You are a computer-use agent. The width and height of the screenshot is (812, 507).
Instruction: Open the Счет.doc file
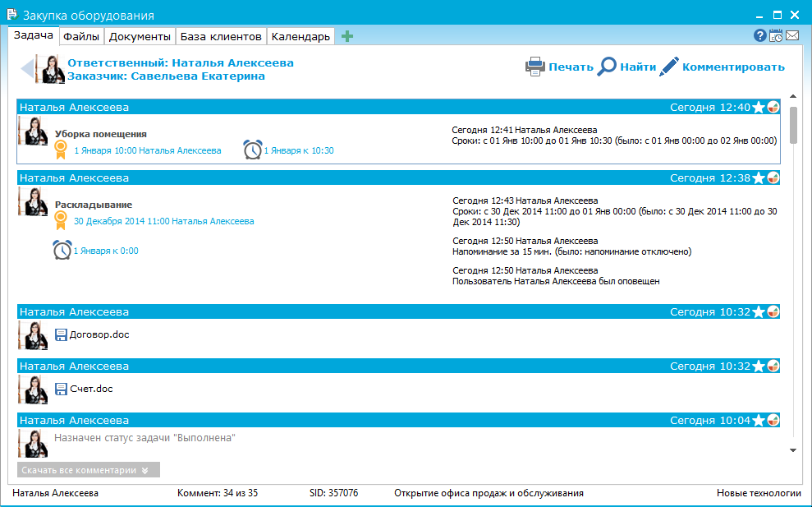(92, 389)
